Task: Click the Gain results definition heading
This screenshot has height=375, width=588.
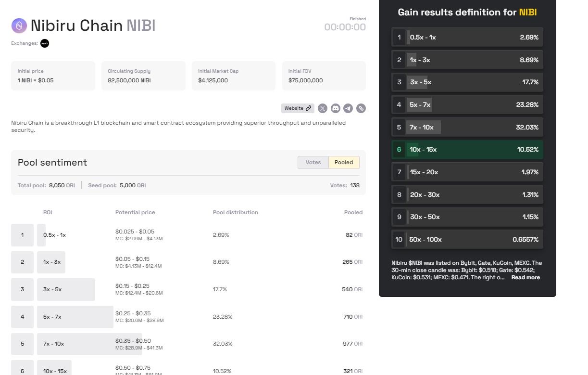Action: tap(467, 13)
